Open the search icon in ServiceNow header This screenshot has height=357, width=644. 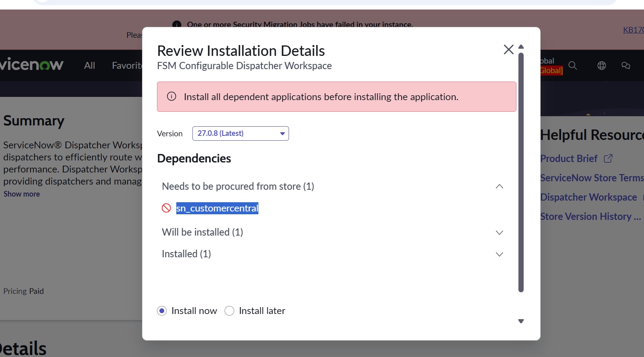pyautogui.click(x=573, y=66)
